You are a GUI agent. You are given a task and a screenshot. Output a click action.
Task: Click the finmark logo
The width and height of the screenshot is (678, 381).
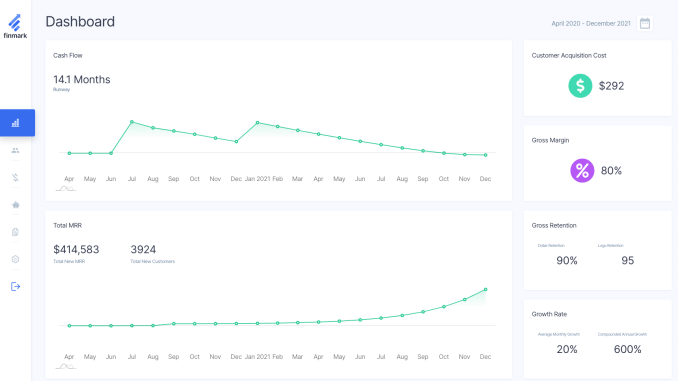15,26
